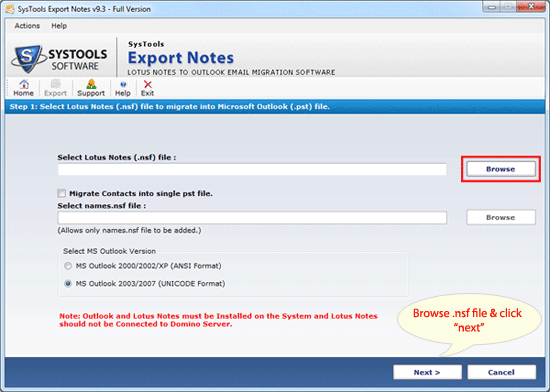Focus the names.nsf file path field
The image size is (550, 392).
tap(252, 218)
